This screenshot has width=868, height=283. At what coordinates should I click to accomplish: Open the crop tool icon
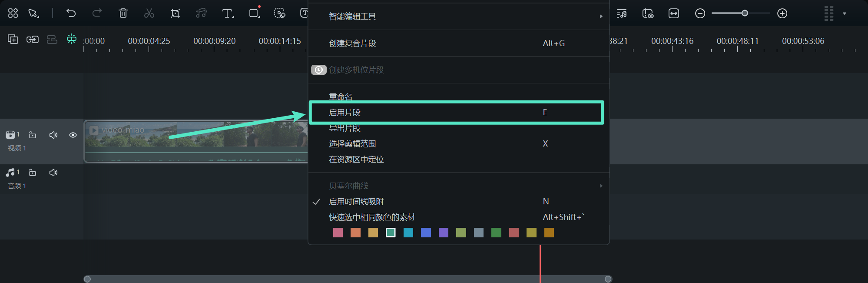click(x=175, y=13)
